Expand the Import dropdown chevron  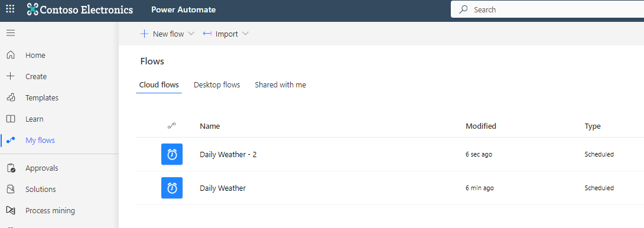[x=246, y=34]
